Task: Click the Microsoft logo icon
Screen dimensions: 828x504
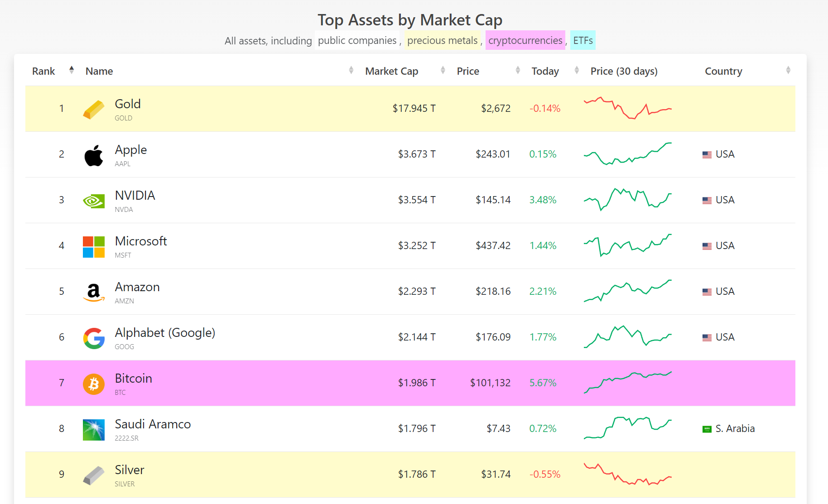Action: tap(94, 247)
